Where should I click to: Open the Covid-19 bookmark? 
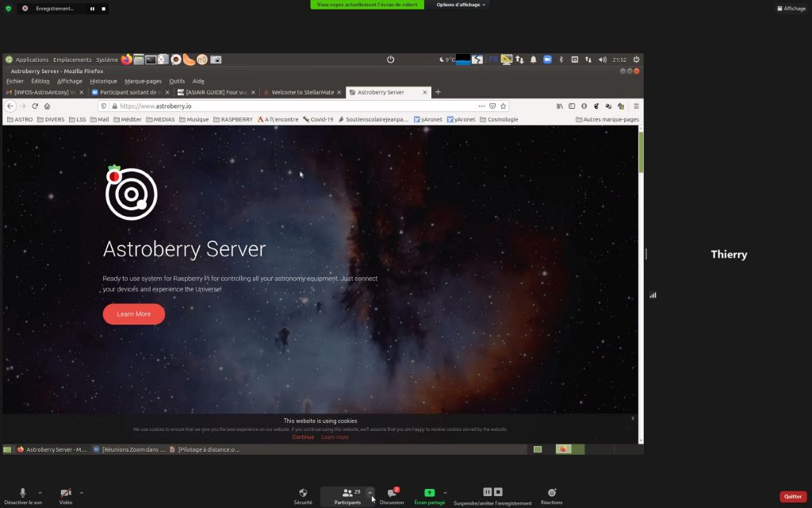(318, 119)
